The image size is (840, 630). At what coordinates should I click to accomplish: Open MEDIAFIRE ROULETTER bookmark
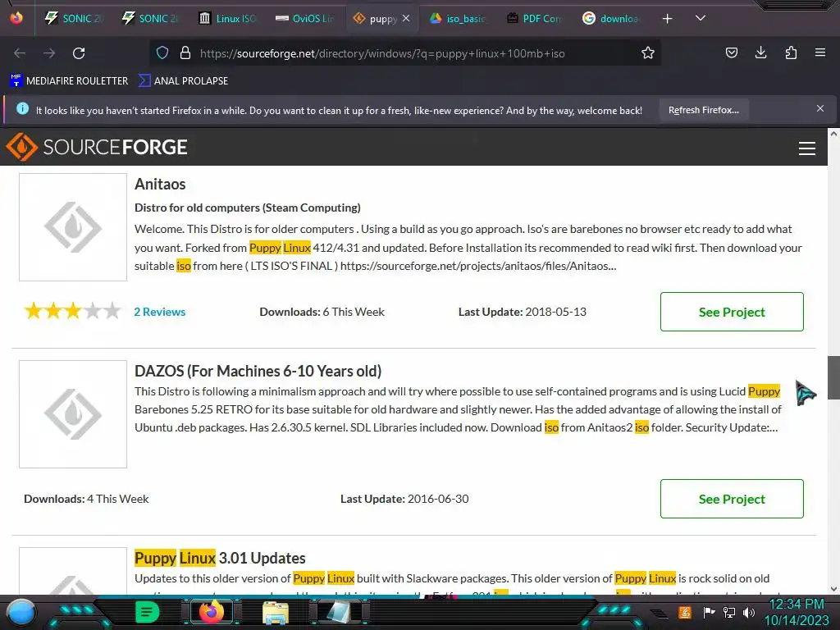coord(69,81)
